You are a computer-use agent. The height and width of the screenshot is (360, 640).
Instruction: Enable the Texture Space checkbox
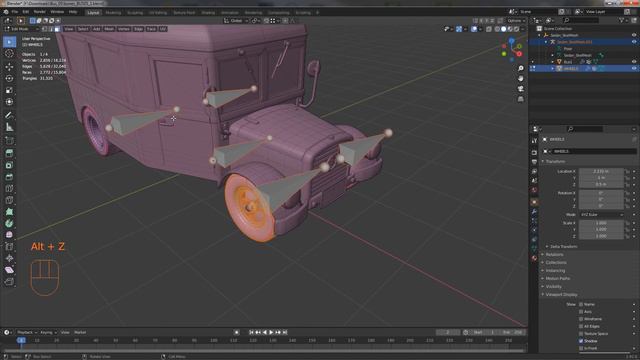(581, 334)
